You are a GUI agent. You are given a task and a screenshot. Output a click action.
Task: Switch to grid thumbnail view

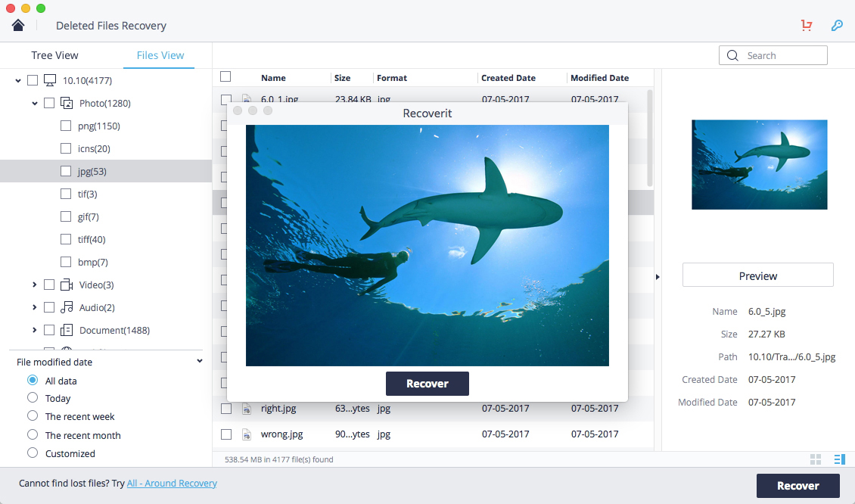(816, 459)
